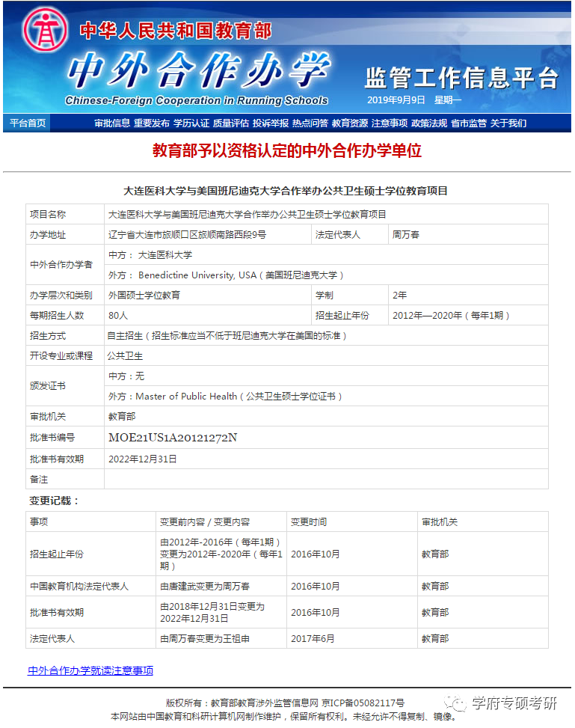Open the 质量评估 navigation item
Image resolution: width=575 pixels, height=728 pixels.
click(x=230, y=123)
